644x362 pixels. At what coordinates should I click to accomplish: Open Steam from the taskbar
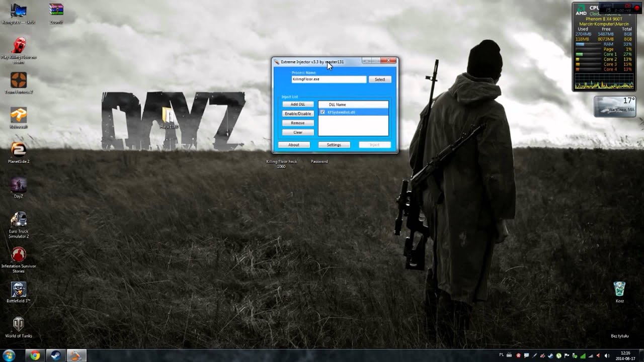[56, 355]
